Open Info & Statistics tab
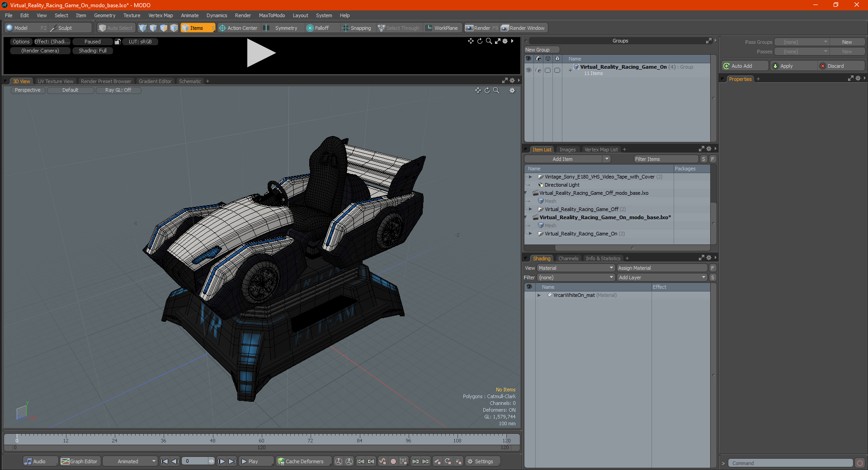This screenshot has width=868, height=470. 603,258
